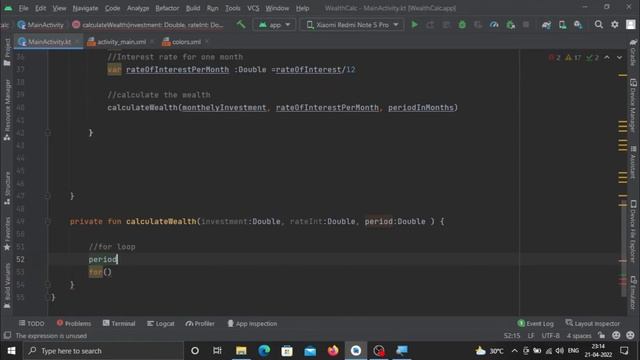The height and width of the screenshot is (360, 640).
Task: Open the Build Variants side panel
Action: pyautogui.click(x=7, y=285)
